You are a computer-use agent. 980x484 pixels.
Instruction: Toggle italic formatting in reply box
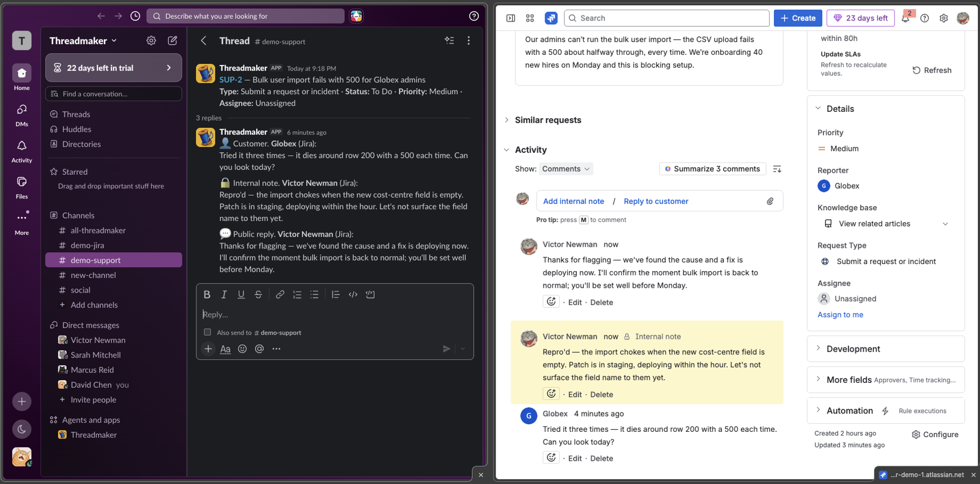(224, 295)
